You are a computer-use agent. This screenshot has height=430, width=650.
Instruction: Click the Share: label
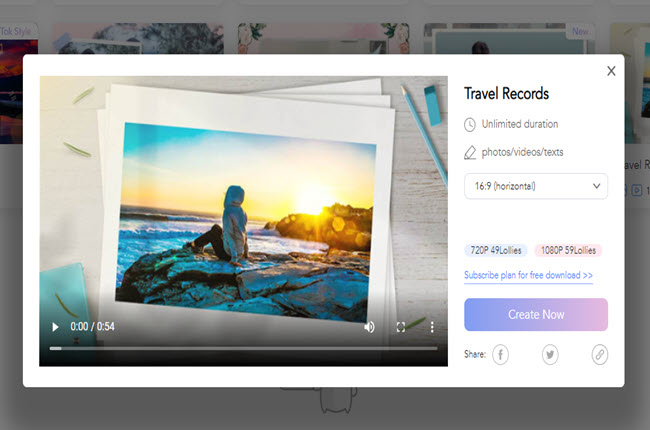(x=475, y=354)
